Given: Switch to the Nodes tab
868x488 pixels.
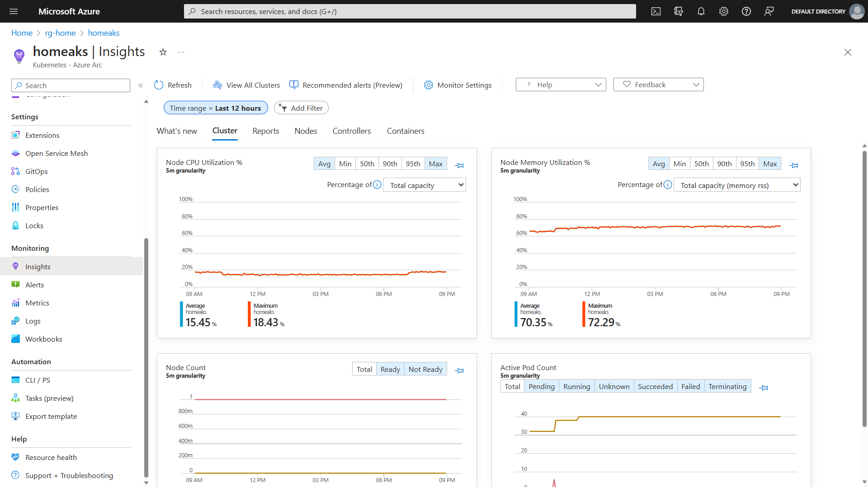Looking at the screenshot, I should tap(306, 131).
